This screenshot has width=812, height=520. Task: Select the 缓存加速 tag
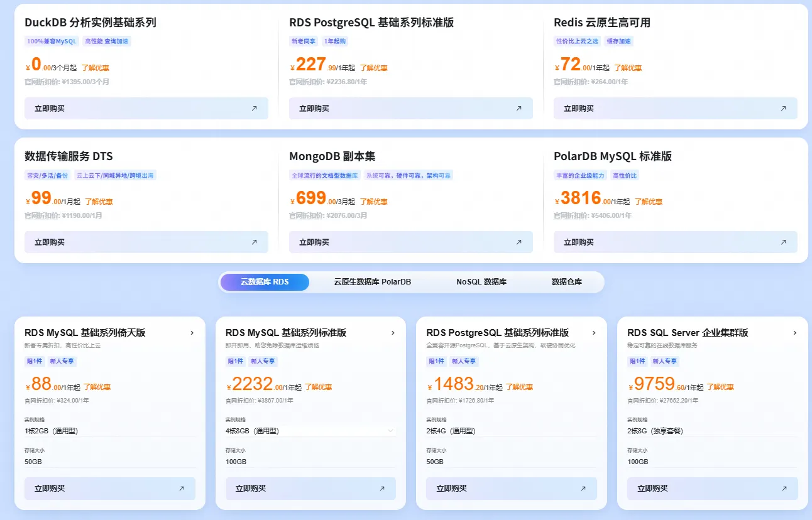pos(619,41)
